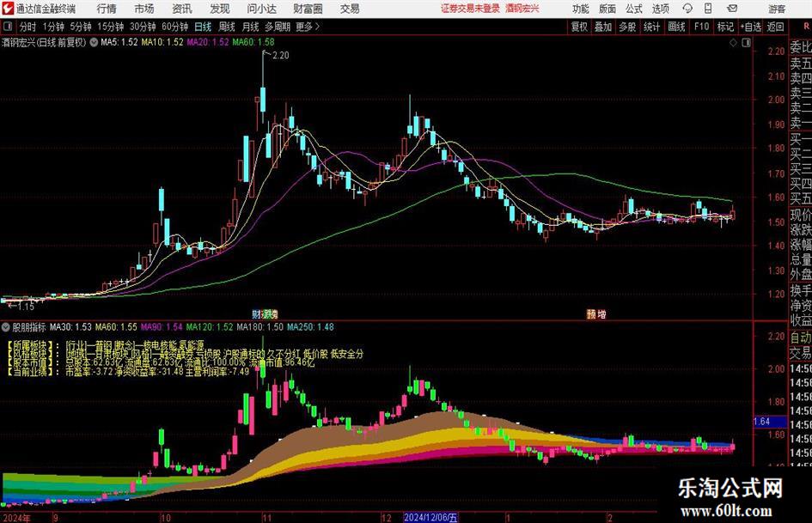The height and width of the screenshot is (523, 812).
Task: Switch to 周线 weekly period
Action: coord(227,27)
